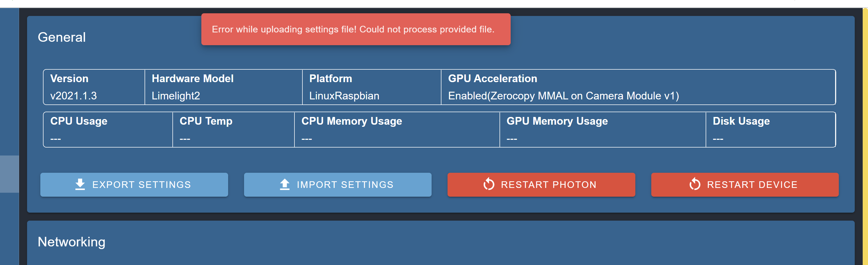Export the current Limelight settings
868x265 pixels.
click(134, 184)
